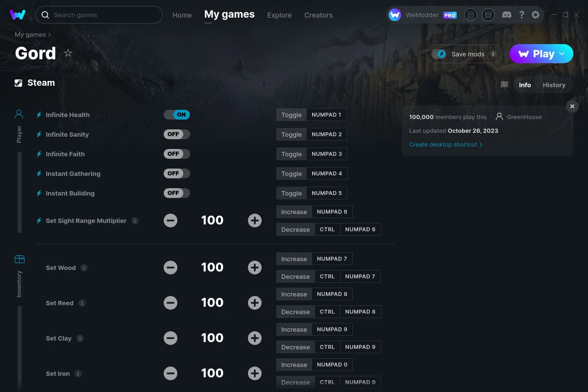
Task: Click the WeMod logo icon
Action: [x=18, y=15]
